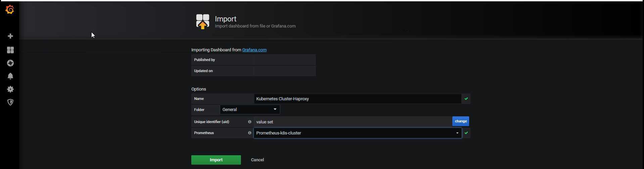Image resolution: width=644 pixels, height=169 pixels.
Task: Click the Cancel link
Action: 257,160
